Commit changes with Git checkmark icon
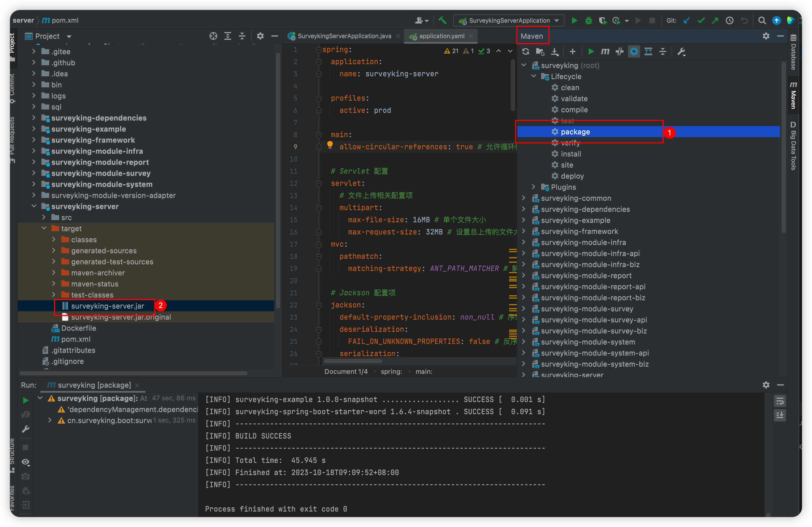Screen dimensions: 812x527 coord(701,20)
